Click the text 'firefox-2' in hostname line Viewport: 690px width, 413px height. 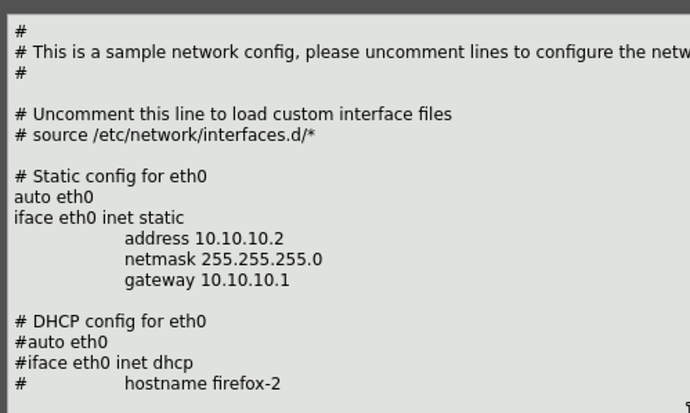click(246, 384)
